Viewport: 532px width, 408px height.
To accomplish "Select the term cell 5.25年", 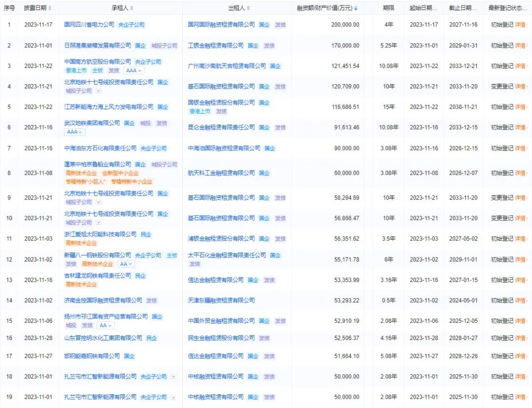I will [389, 45].
